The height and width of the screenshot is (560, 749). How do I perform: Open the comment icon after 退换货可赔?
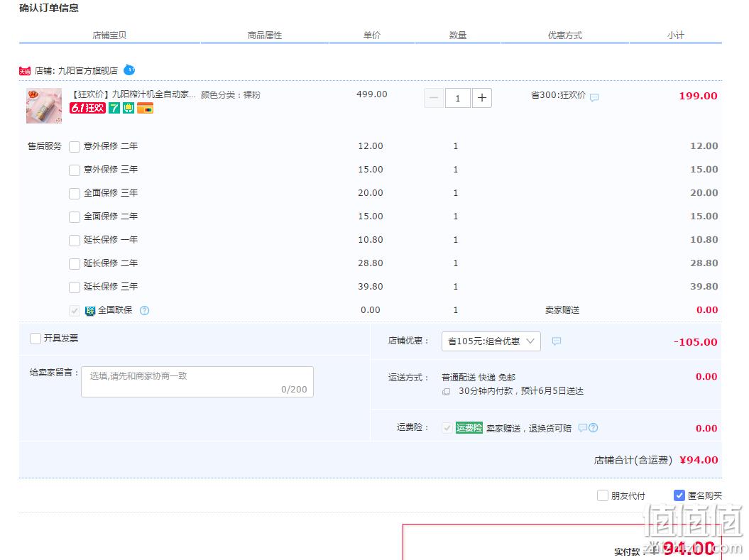(582, 428)
